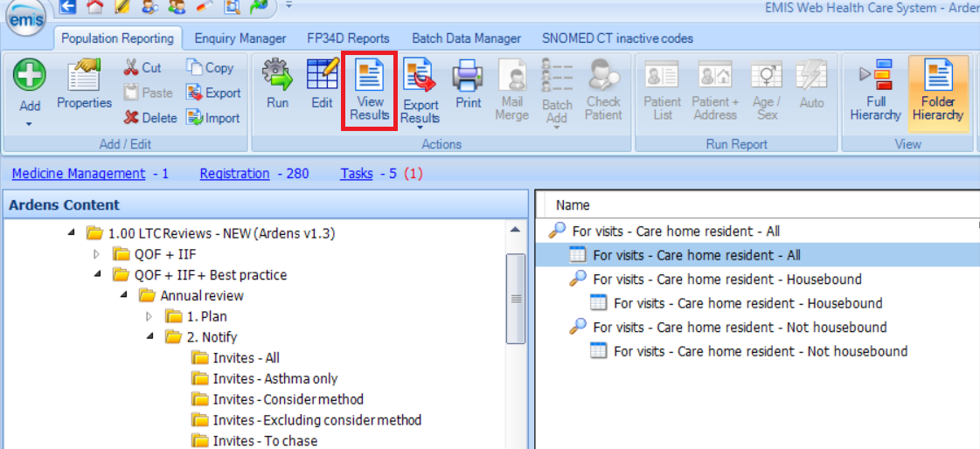Open the Export Results dropdown arrow

point(420,128)
